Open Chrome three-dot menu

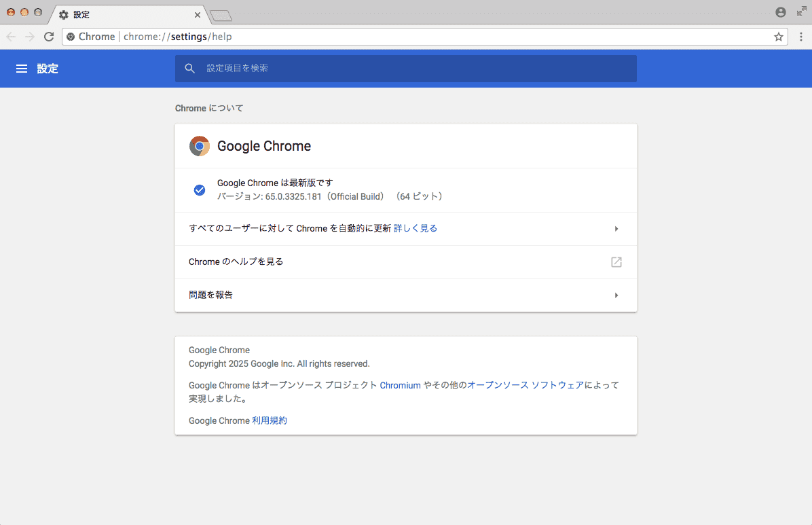coord(800,37)
